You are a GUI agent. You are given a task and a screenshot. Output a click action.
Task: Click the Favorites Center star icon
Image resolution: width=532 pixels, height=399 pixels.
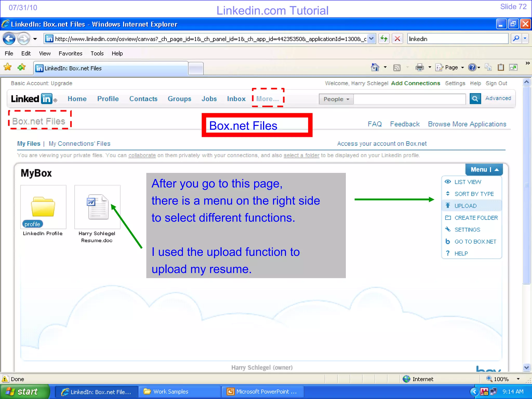click(x=8, y=67)
